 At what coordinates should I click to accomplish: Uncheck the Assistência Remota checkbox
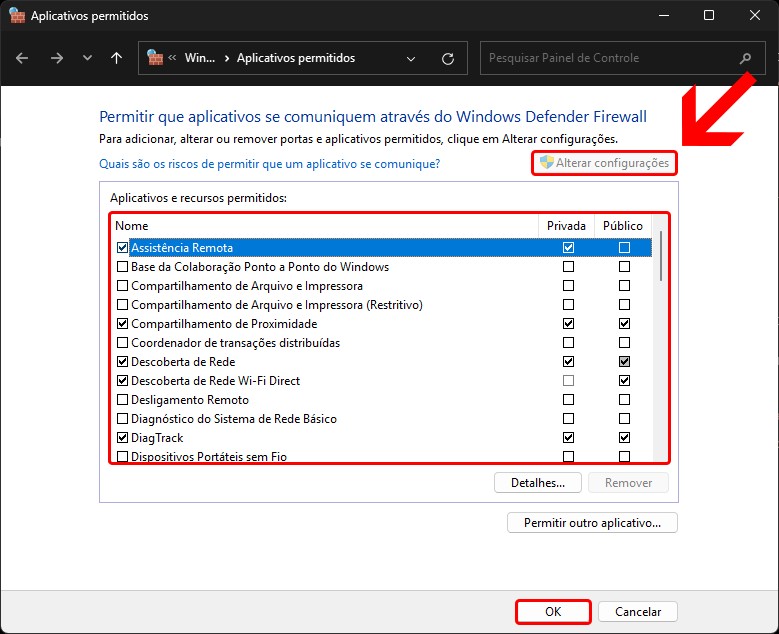point(122,247)
